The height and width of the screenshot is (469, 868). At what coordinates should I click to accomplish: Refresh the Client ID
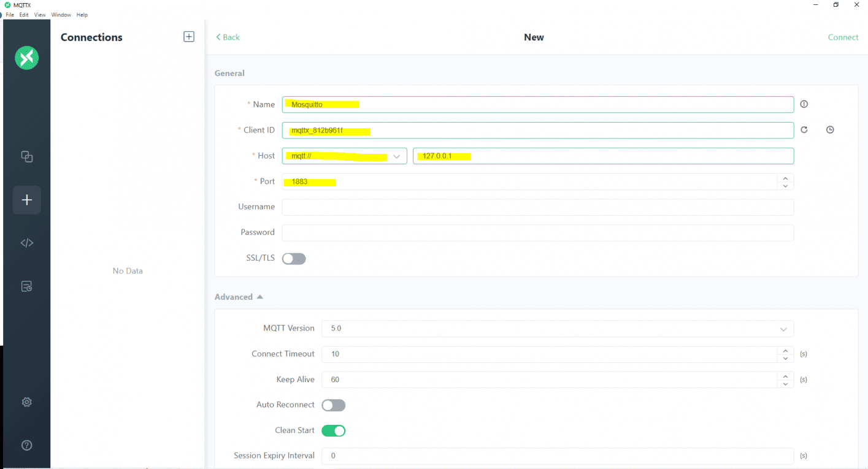coord(804,130)
